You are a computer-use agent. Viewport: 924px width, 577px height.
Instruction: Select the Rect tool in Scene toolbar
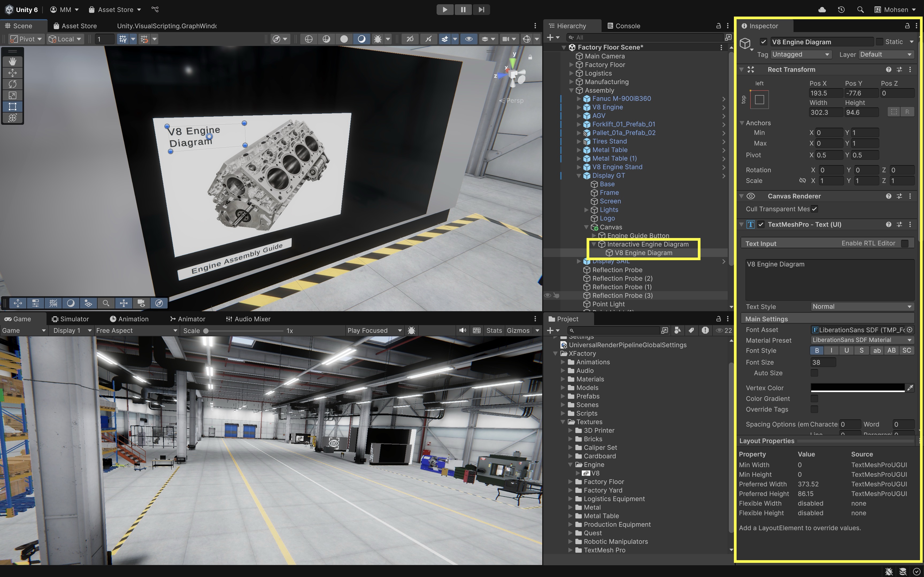tap(13, 107)
